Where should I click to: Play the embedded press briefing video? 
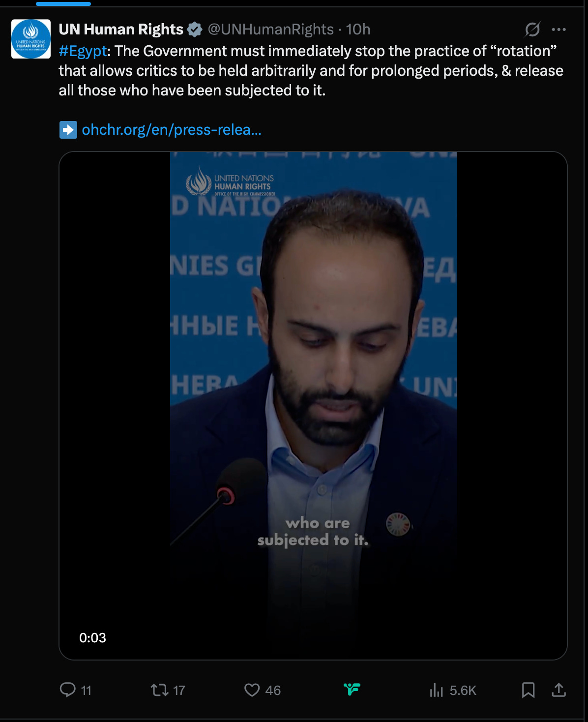[313, 406]
